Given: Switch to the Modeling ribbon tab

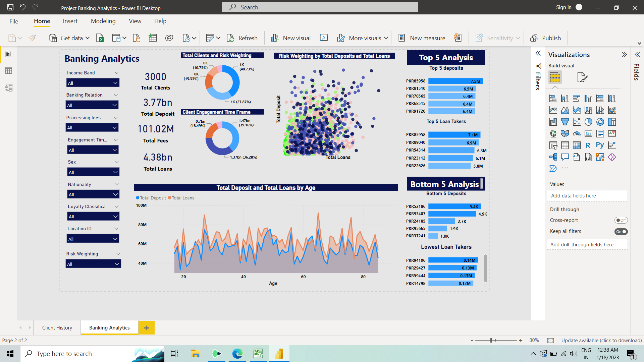Looking at the screenshot, I should pos(103,21).
